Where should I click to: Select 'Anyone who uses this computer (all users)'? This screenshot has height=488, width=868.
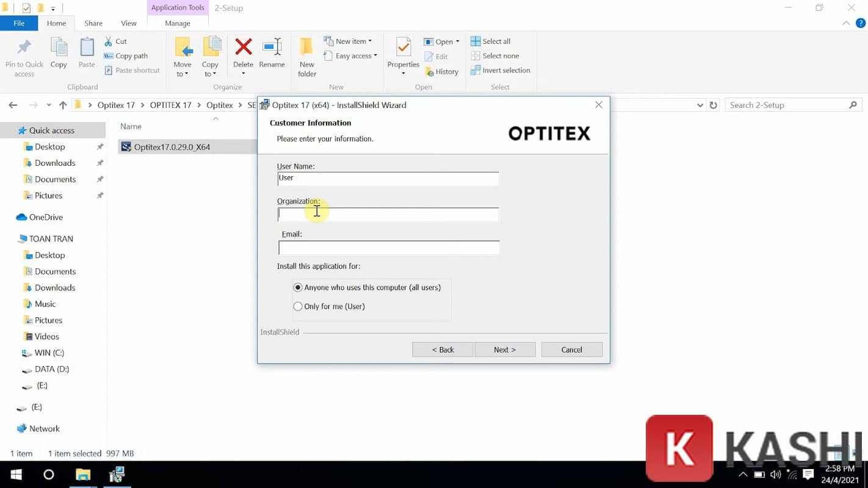click(x=298, y=287)
